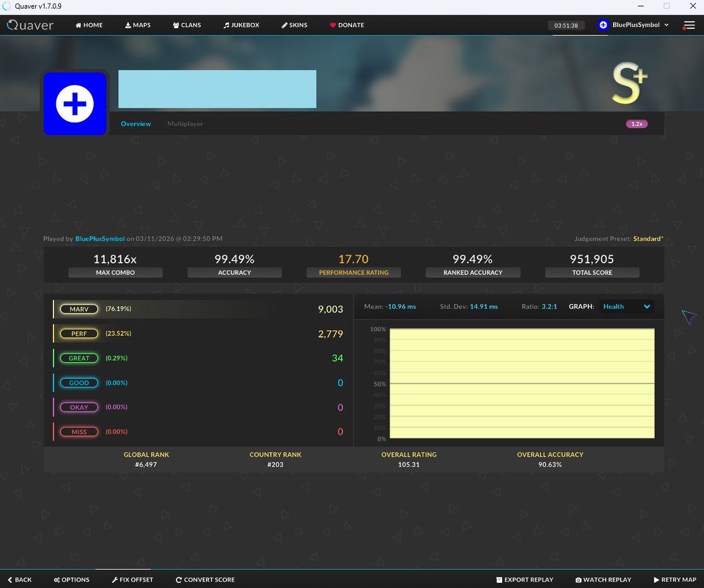Minimize the Quaver window
The image size is (704, 588).
[640, 6]
